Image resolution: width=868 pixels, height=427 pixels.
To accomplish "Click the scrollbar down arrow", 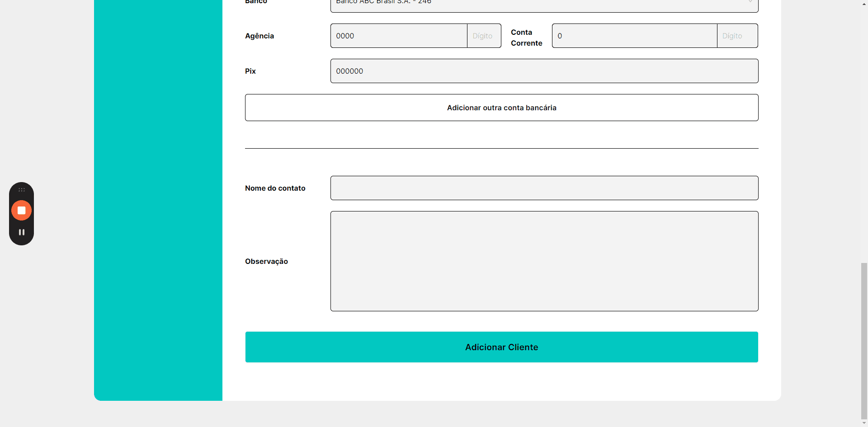I will [864, 423].
